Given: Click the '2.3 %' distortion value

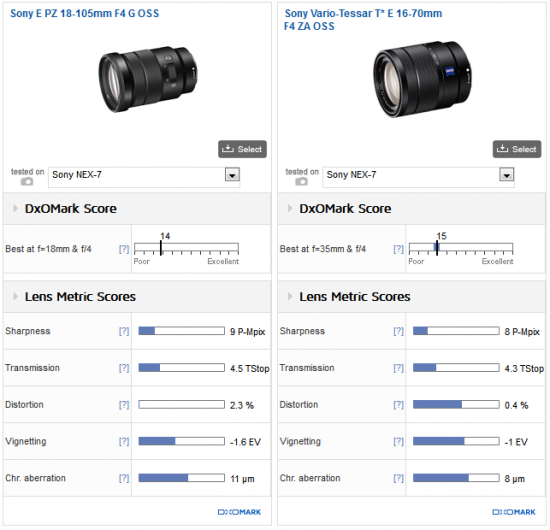Looking at the screenshot, I should [242, 405].
